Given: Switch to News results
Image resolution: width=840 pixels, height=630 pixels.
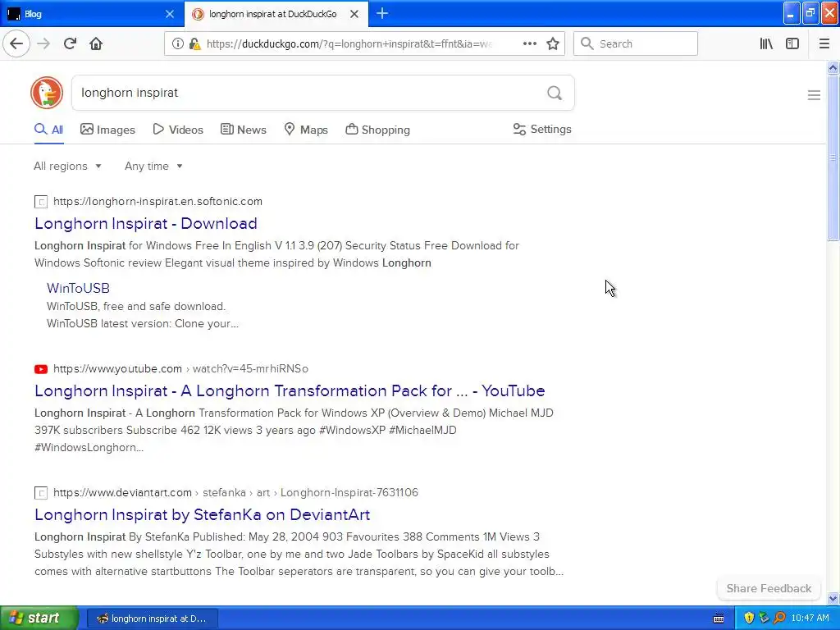Looking at the screenshot, I should tap(243, 130).
